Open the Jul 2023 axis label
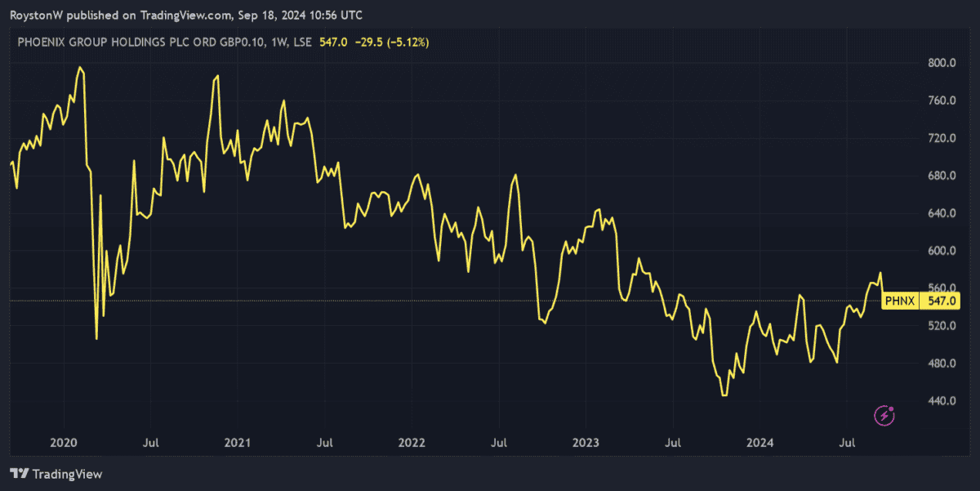Image resolution: width=980 pixels, height=491 pixels. (674, 443)
